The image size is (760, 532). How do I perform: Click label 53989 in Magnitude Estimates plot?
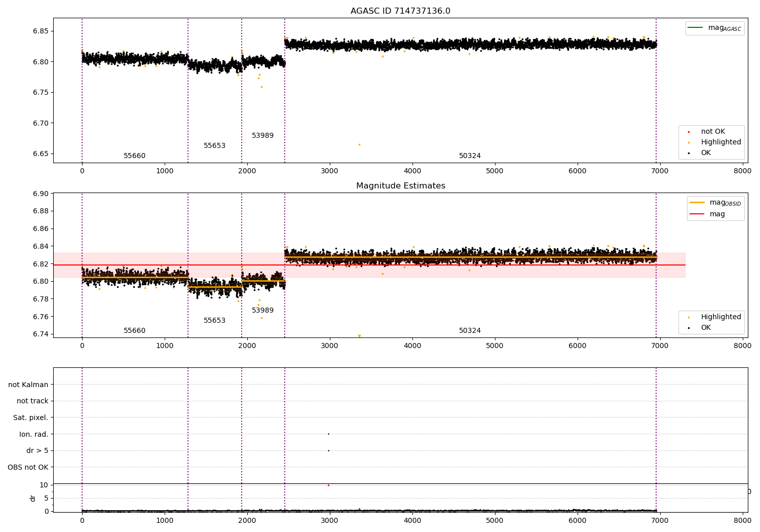tap(262, 311)
